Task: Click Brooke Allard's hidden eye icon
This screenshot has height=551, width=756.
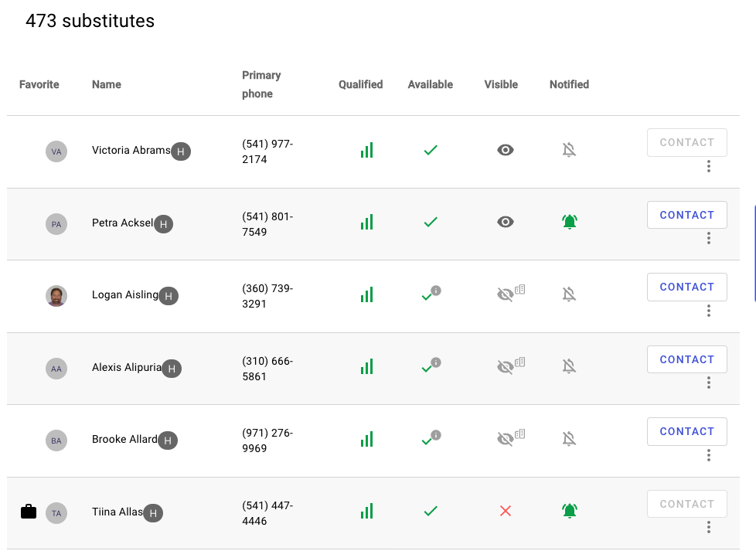Action: tap(506, 439)
